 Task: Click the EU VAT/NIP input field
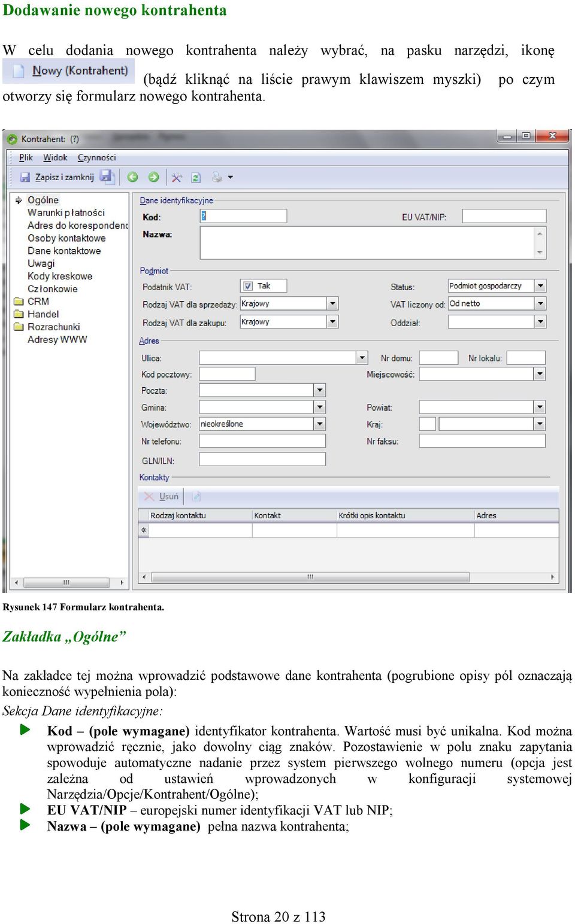tap(504, 216)
